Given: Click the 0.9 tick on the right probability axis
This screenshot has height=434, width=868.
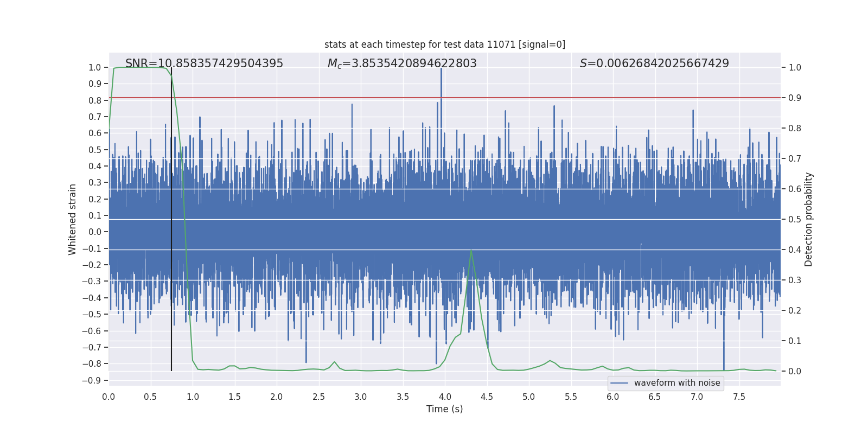Looking at the screenshot, I should tap(795, 98).
